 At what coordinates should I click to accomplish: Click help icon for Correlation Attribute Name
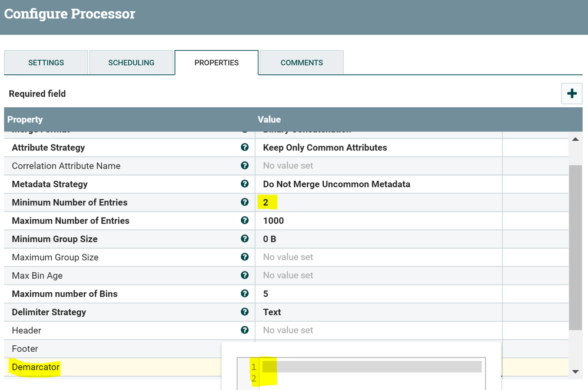(245, 166)
